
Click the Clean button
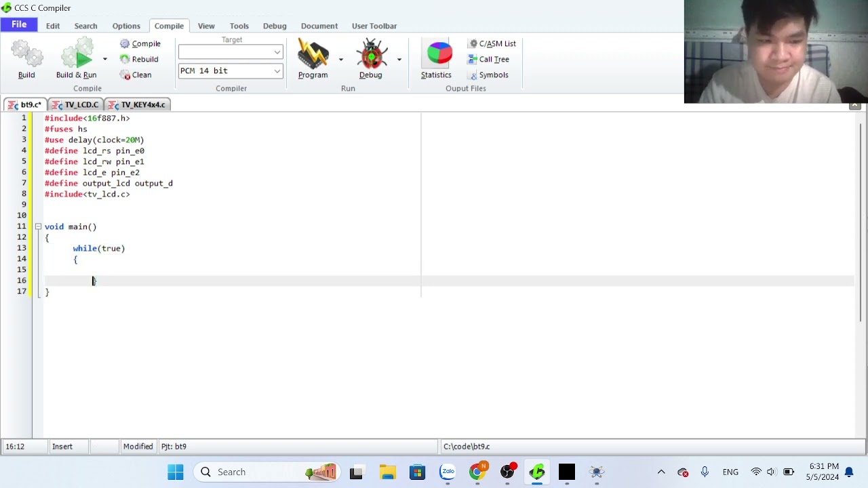pyautogui.click(x=136, y=75)
